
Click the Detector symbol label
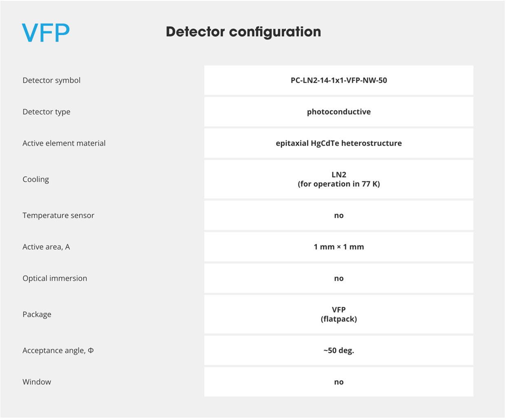[51, 80]
